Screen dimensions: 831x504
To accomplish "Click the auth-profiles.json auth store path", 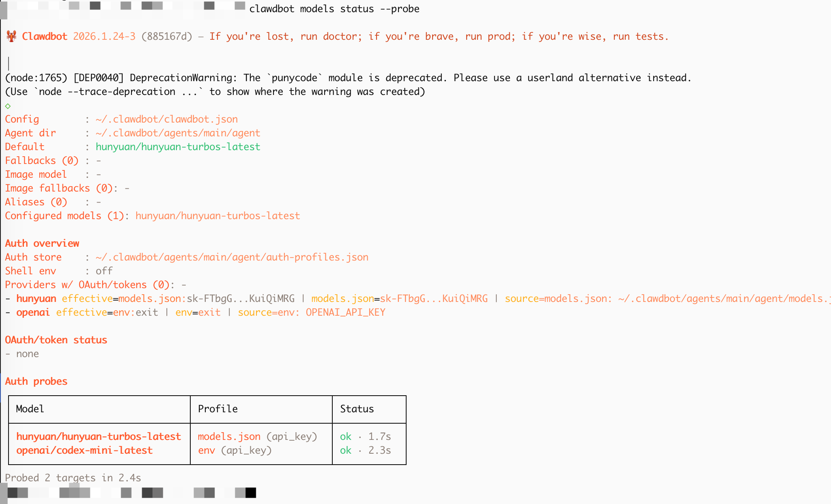I will click(232, 257).
